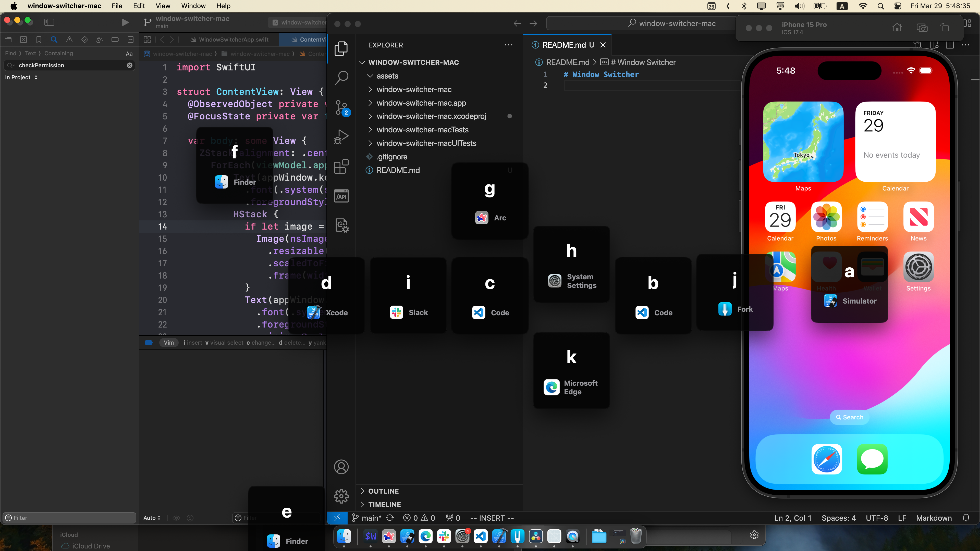Click the Run and Debug icon

coord(341,137)
